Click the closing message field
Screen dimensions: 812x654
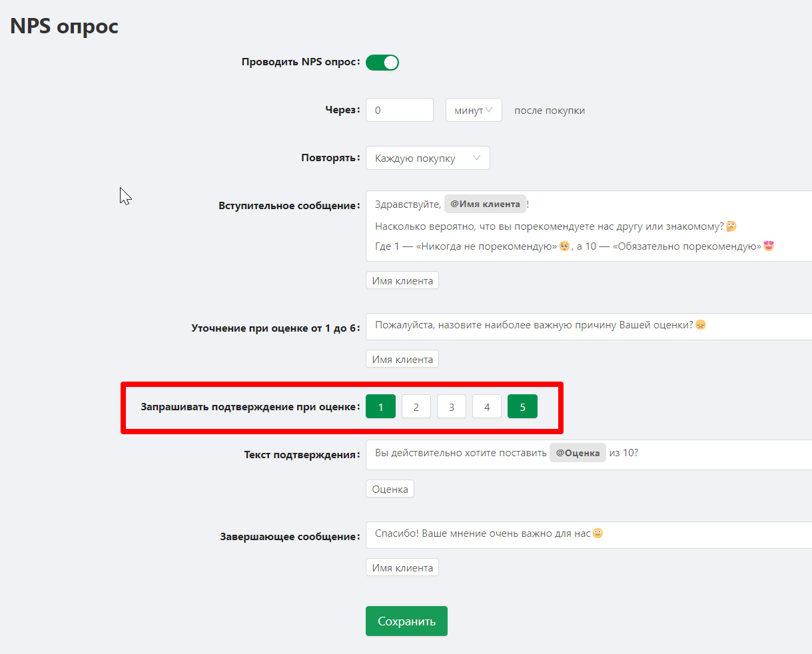coord(589,535)
